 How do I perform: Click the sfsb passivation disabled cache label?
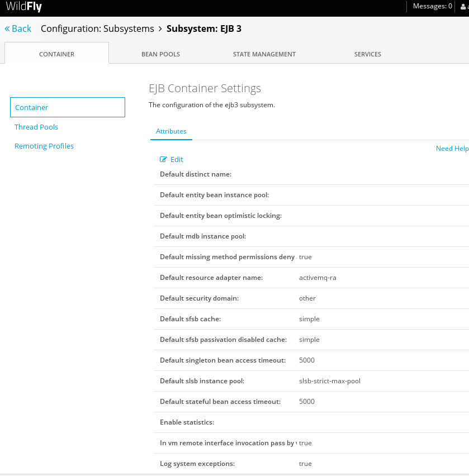point(223,339)
